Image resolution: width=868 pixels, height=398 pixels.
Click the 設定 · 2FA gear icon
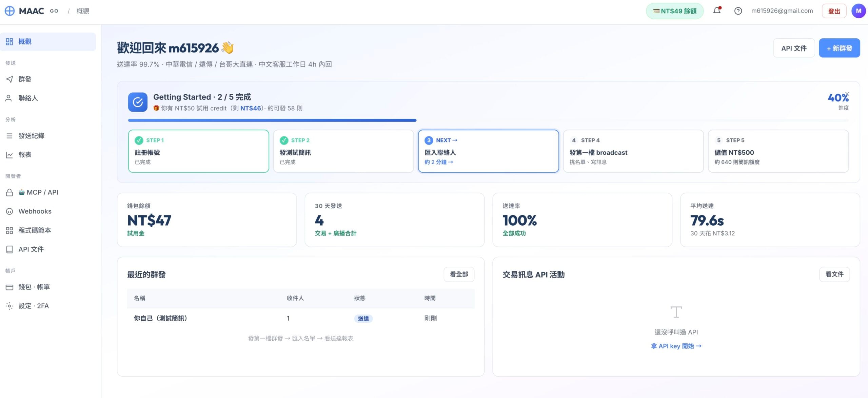pyautogui.click(x=9, y=306)
